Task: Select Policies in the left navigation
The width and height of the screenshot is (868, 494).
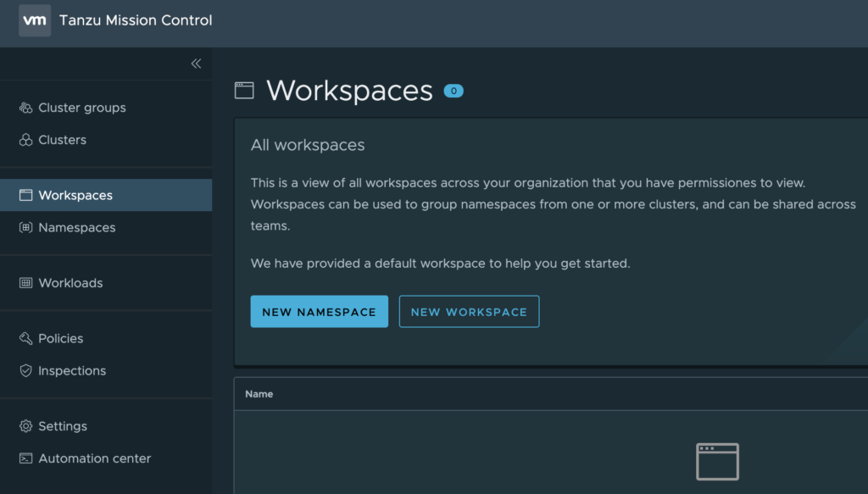Action: click(x=61, y=339)
